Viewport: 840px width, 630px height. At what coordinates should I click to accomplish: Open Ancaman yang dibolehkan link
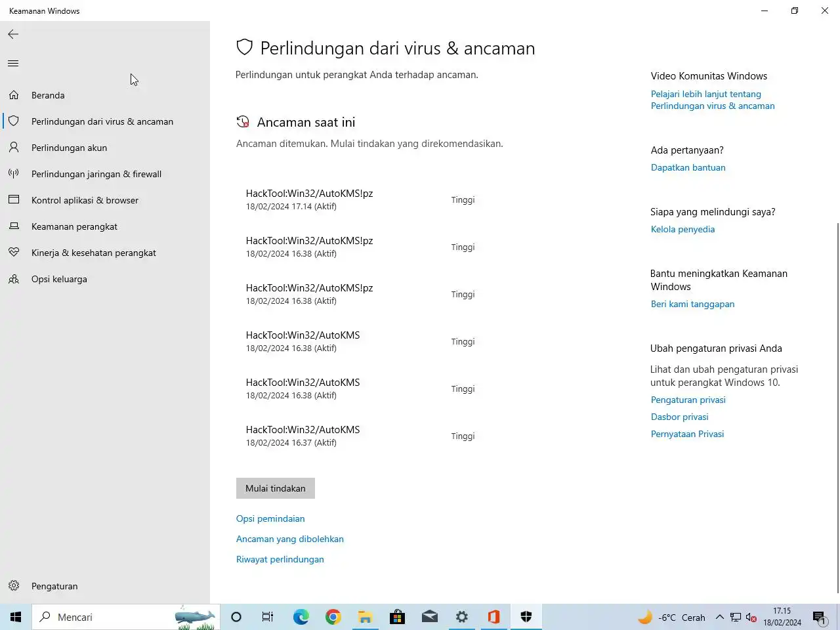tap(290, 539)
